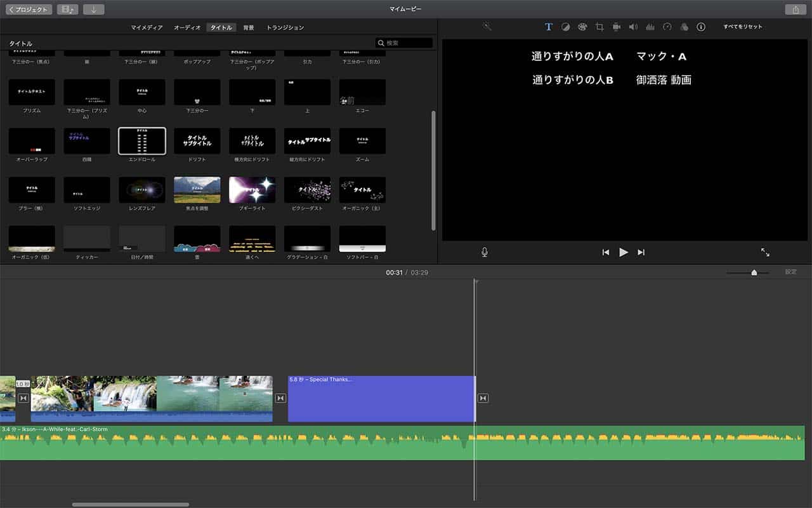Image resolution: width=812 pixels, height=508 pixels.
Task: Select レンズフレア title thumbnail
Action: [142, 190]
